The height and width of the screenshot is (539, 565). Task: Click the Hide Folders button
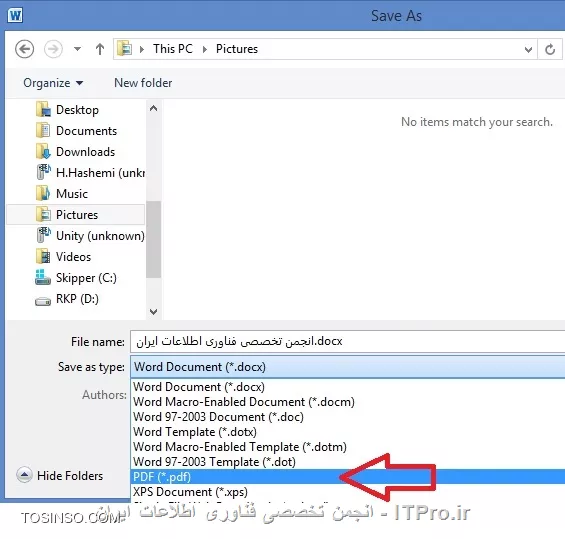[x=60, y=476]
